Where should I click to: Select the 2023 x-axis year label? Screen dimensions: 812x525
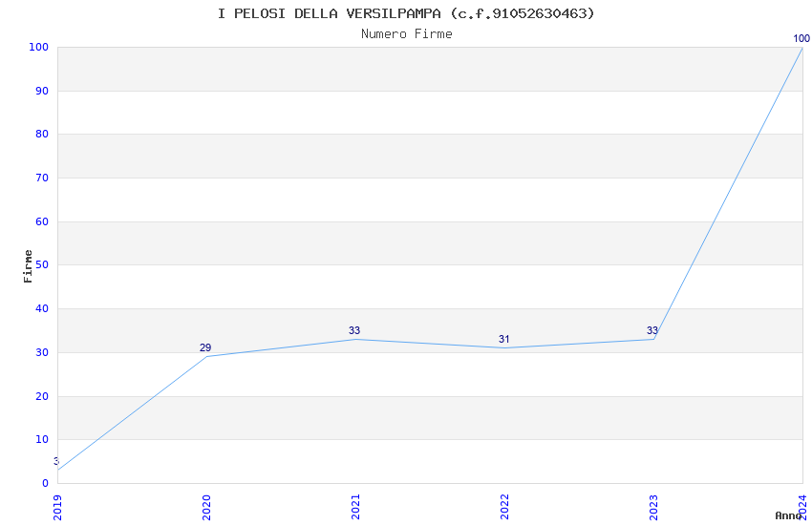point(653,507)
